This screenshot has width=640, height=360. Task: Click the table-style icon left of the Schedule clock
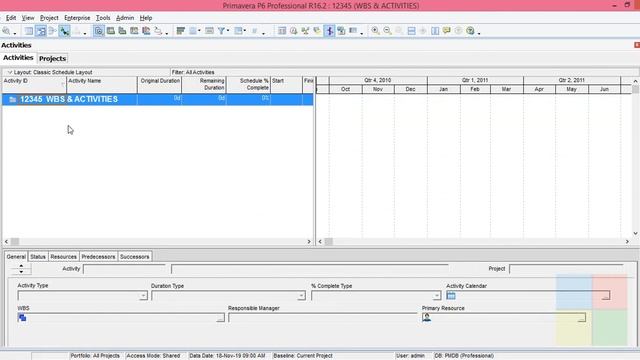tap(282, 31)
